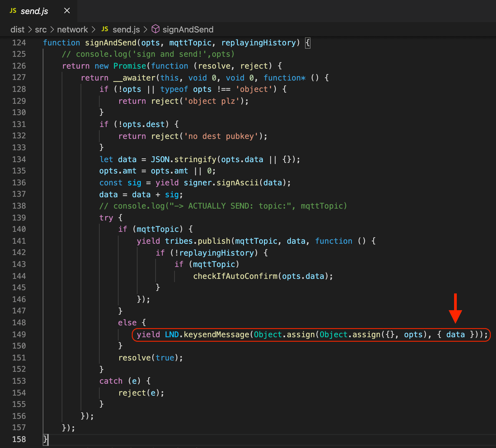
Task: Click the cube symbol icon beside signAndSend
Action: coord(156,29)
